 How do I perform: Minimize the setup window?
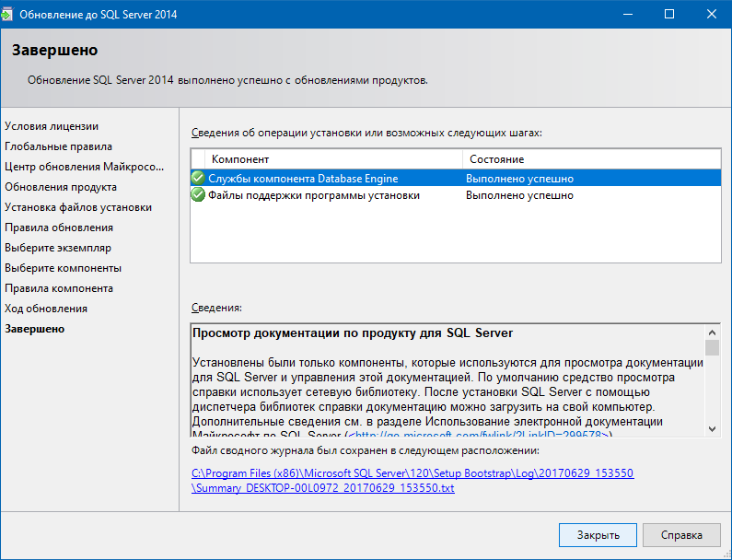click(628, 14)
